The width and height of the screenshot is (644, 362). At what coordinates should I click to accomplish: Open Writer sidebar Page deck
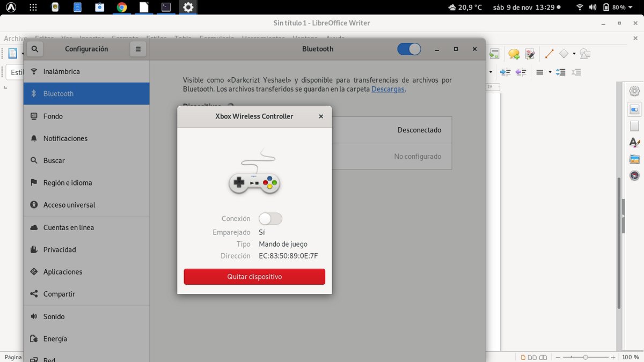(634, 127)
